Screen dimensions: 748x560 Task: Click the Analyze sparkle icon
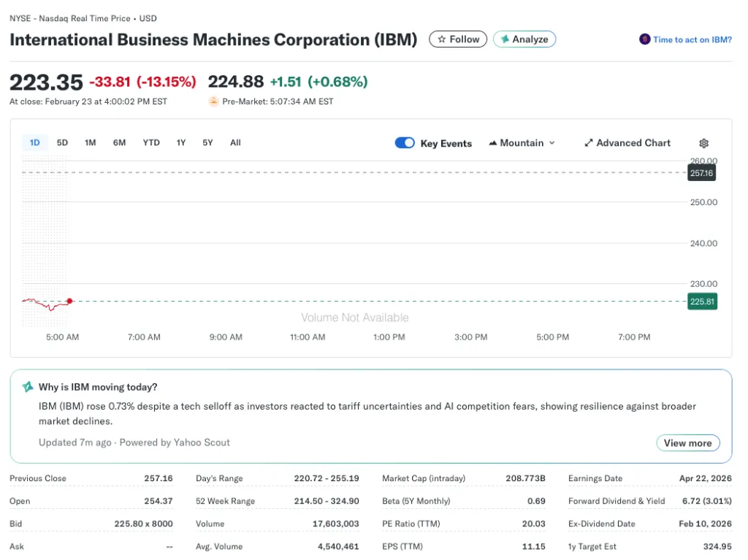(x=504, y=39)
